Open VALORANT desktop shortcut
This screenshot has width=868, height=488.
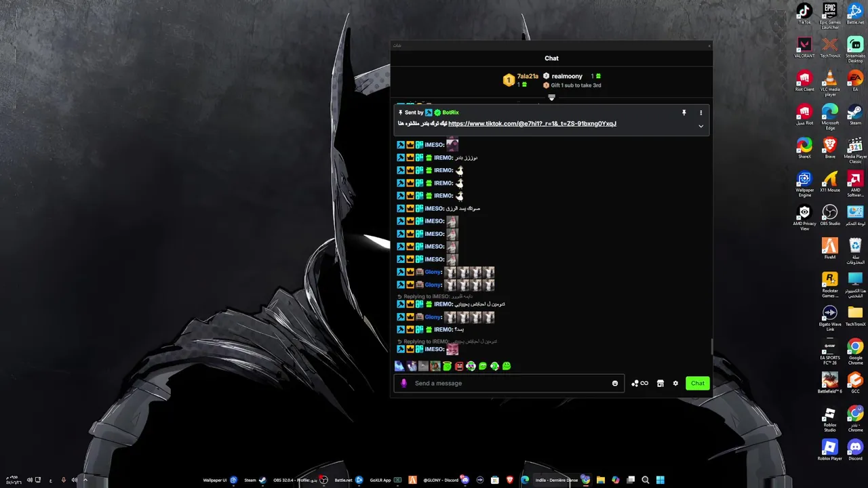point(804,47)
